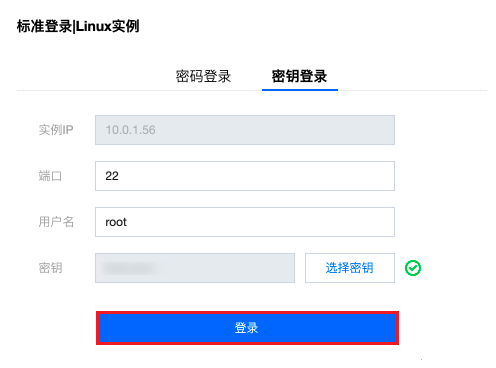The width and height of the screenshot is (496, 368).
Task: Place cursor on the root username text
Action: (x=116, y=222)
